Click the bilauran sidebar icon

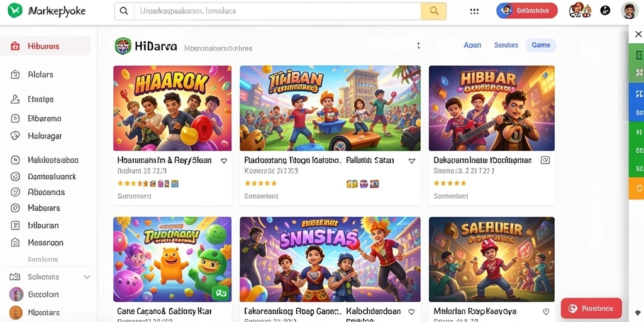[x=15, y=225]
